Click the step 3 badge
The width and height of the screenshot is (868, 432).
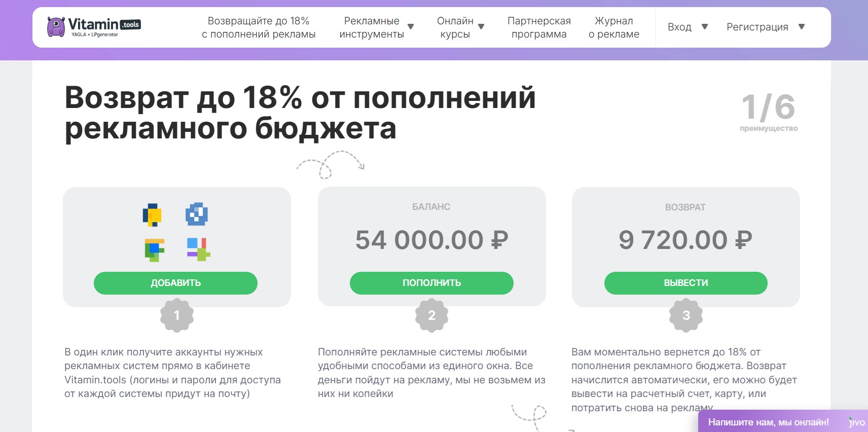[x=686, y=315]
